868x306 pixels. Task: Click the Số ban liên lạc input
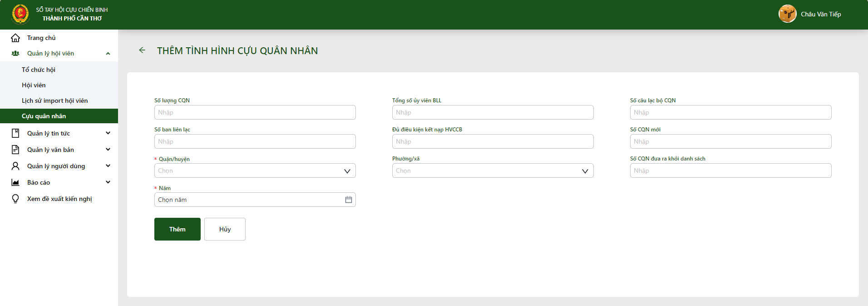pos(255,141)
